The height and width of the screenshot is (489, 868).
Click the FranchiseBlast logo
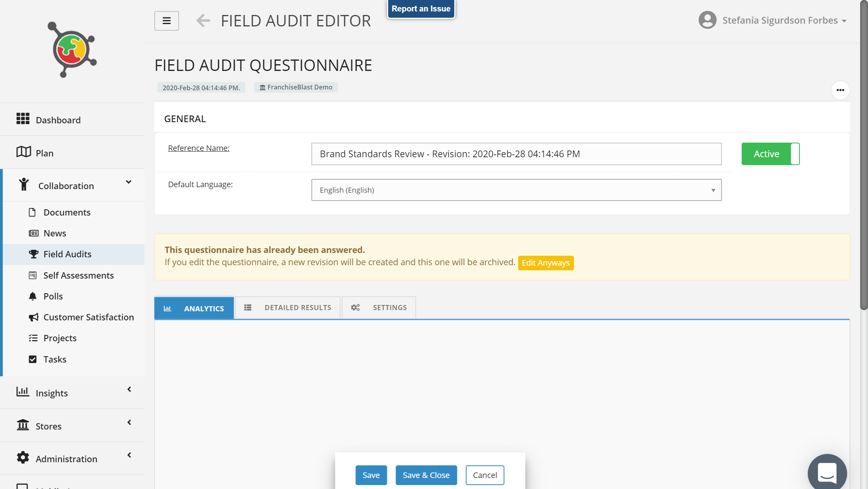point(72,50)
